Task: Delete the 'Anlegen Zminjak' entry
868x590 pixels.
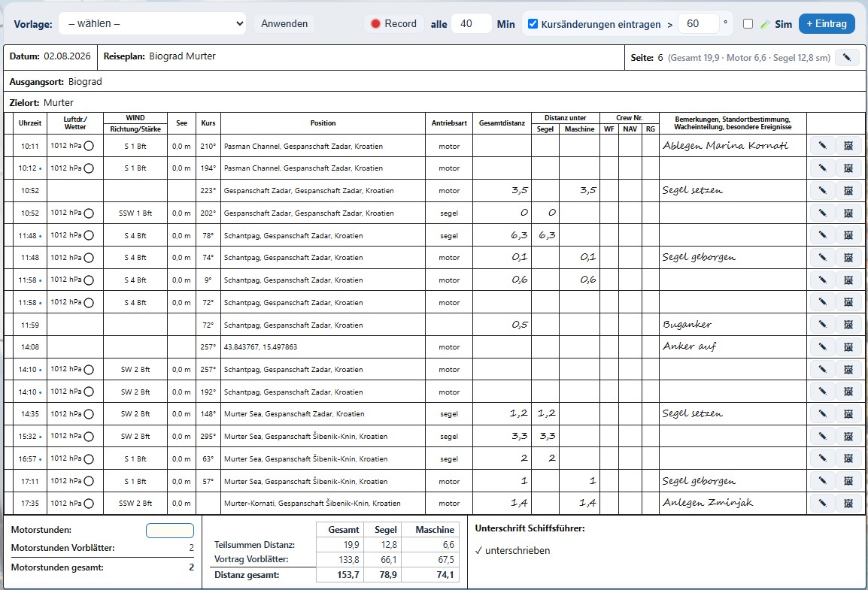Action: [x=848, y=503]
